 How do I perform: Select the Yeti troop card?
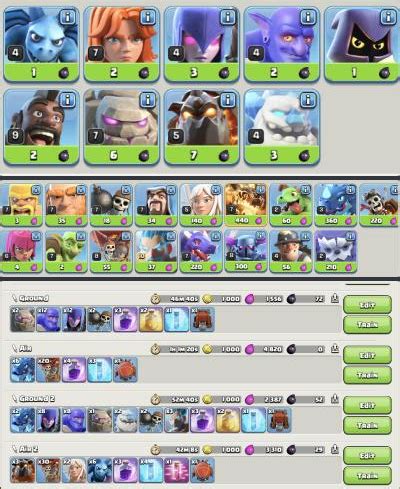(335, 251)
